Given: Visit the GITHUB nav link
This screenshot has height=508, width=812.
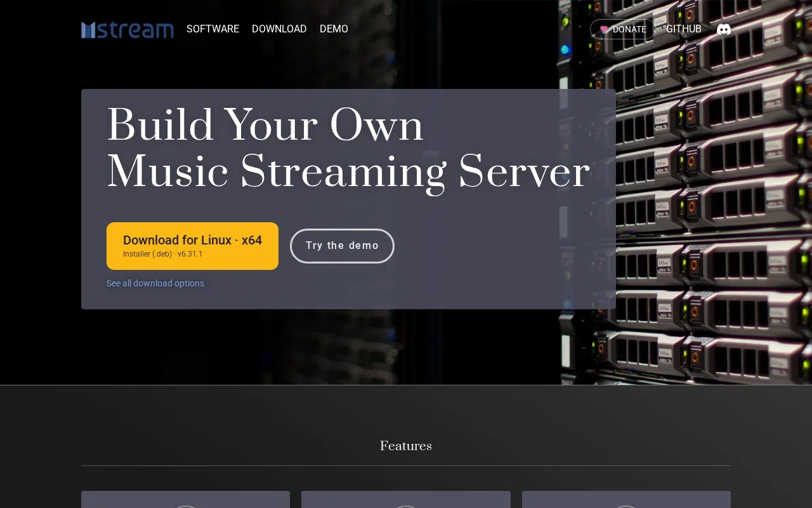Looking at the screenshot, I should pos(683,29).
